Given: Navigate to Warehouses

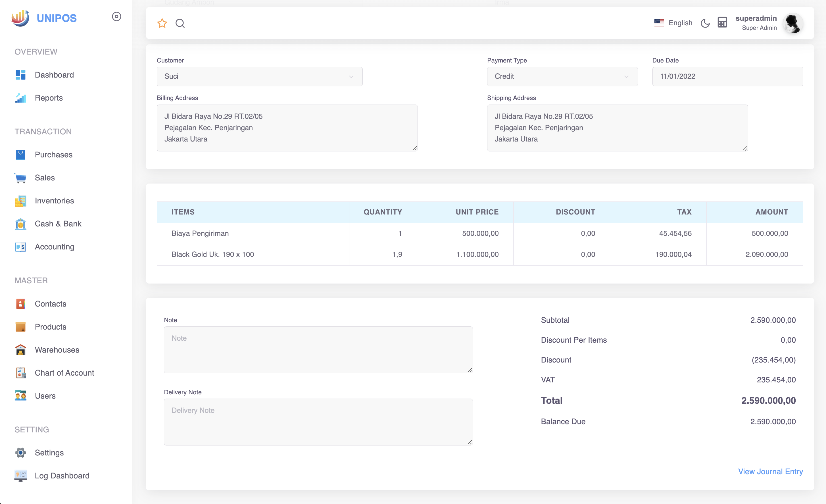Looking at the screenshot, I should (57, 350).
